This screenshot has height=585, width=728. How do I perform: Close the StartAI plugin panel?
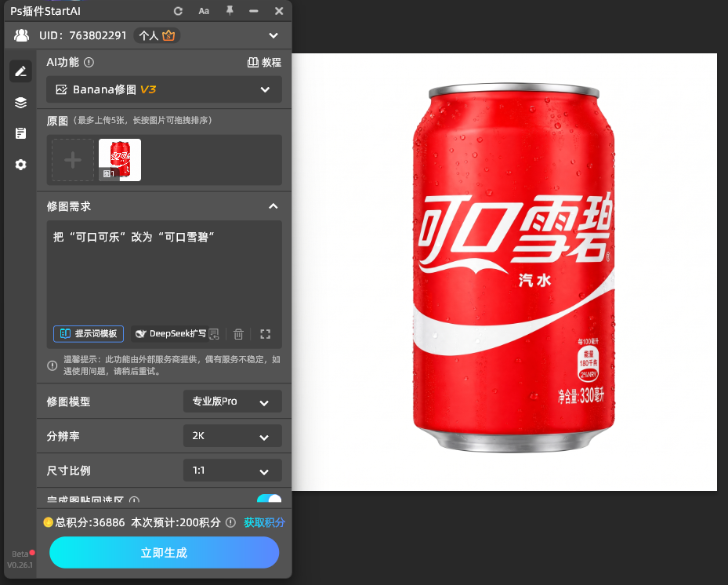tap(278, 11)
